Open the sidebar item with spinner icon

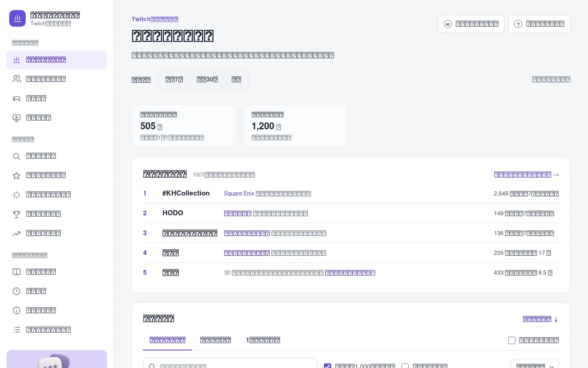pyautogui.click(x=57, y=195)
